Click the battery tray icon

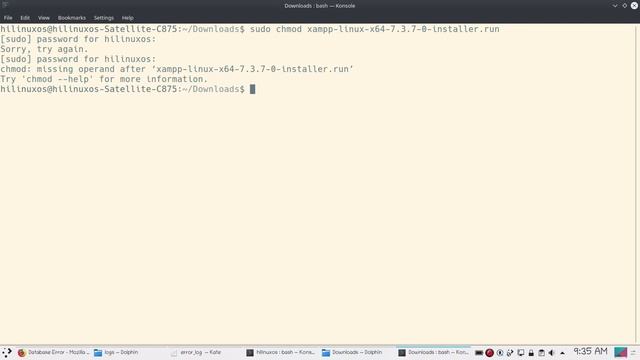pos(479,353)
